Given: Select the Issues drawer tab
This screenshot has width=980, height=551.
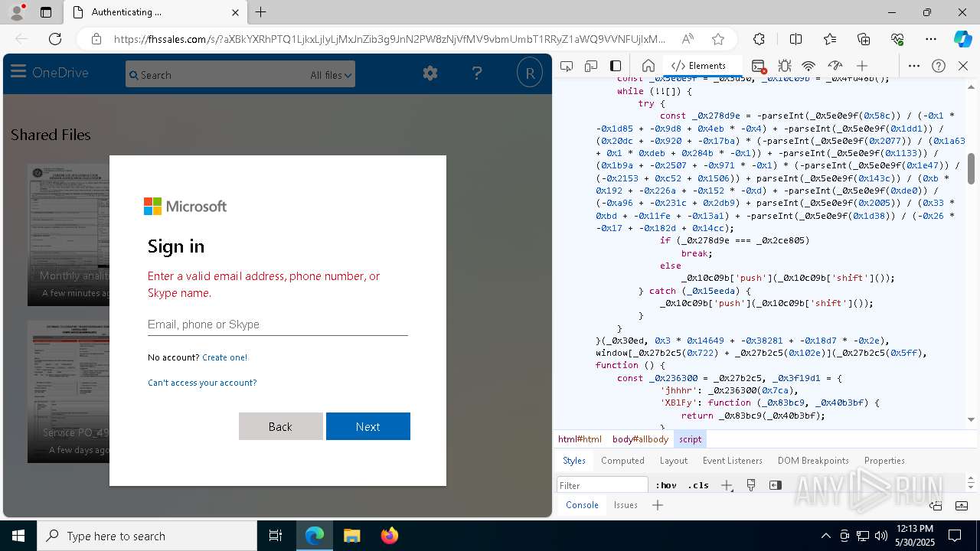Looking at the screenshot, I should click(x=626, y=505).
